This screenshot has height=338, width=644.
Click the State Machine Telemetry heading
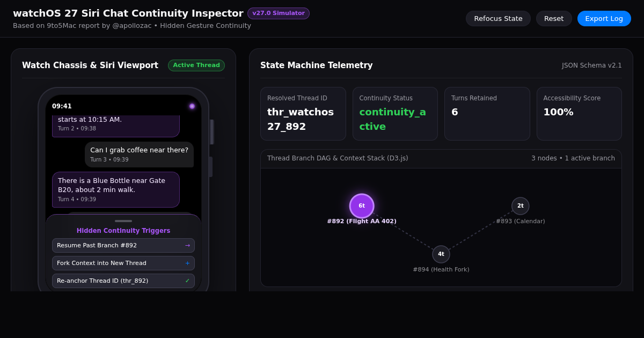pyautogui.click(x=317, y=65)
